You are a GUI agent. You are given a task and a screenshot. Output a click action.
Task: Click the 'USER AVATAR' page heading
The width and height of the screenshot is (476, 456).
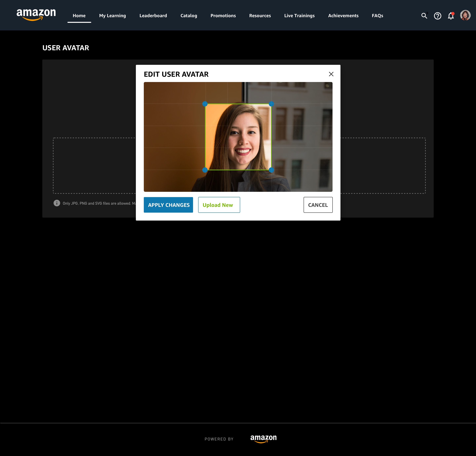pyautogui.click(x=66, y=48)
